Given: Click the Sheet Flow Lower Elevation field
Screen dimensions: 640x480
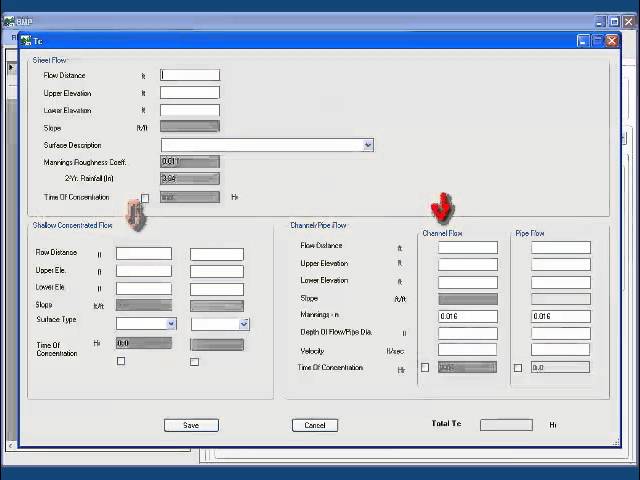Looking at the screenshot, I should click(x=190, y=110).
